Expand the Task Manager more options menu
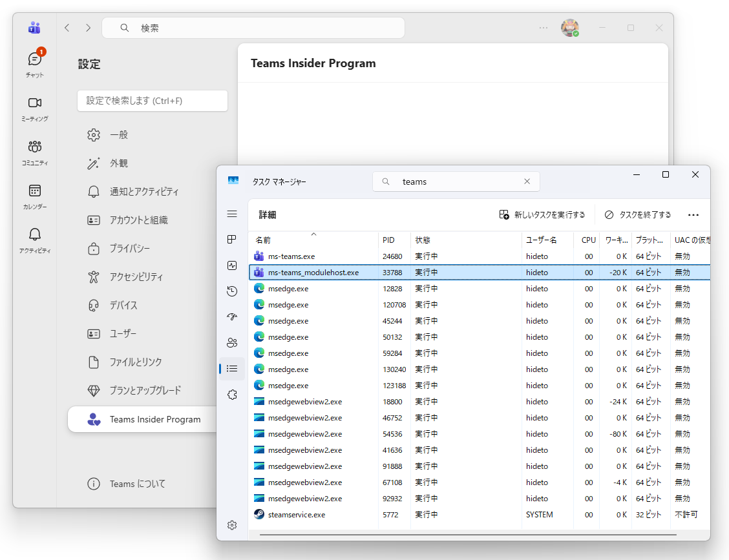This screenshot has width=729, height=560. [x=693, y=214]
